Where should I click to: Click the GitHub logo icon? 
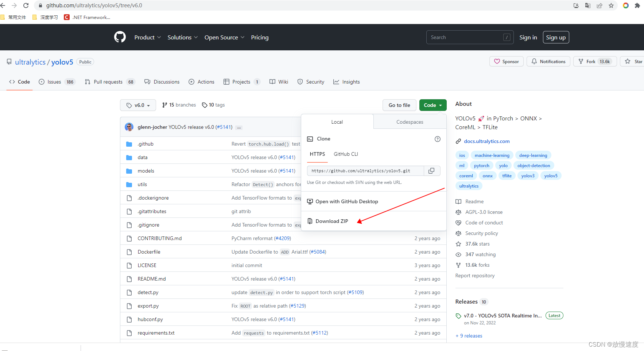(x=120, y=37)
